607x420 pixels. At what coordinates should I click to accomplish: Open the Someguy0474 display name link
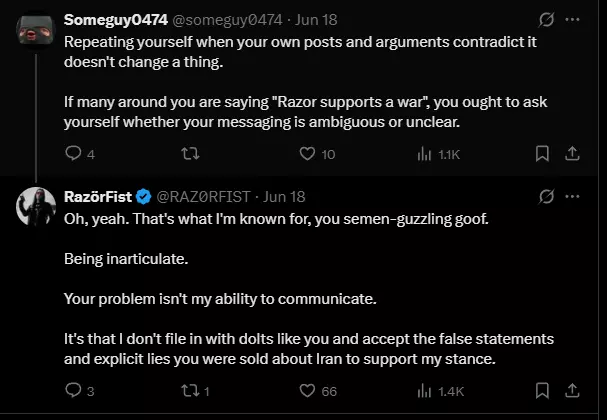116,20
